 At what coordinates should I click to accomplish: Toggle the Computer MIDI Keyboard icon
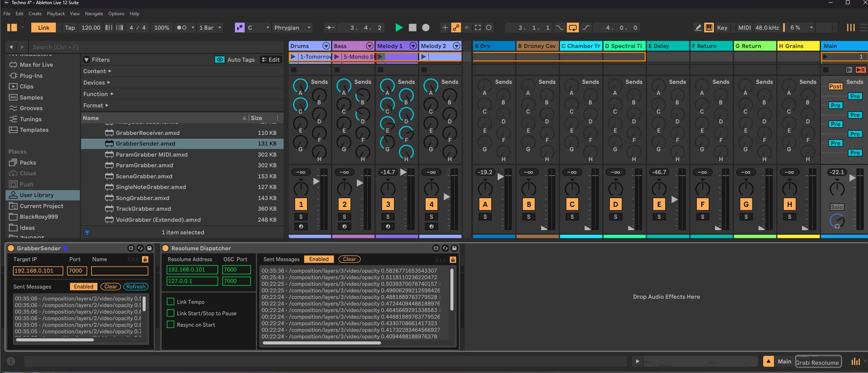click(709, 28)
